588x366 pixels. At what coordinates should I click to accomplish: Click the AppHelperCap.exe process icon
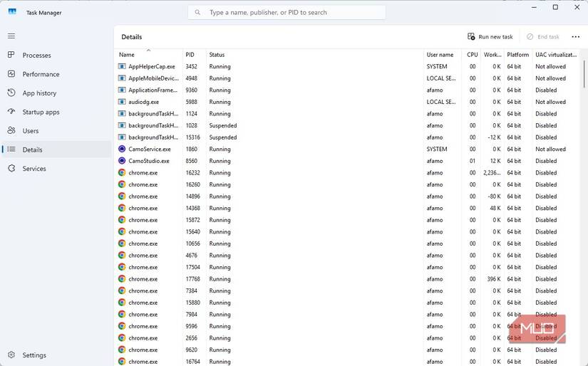click(x=122, y=66)
